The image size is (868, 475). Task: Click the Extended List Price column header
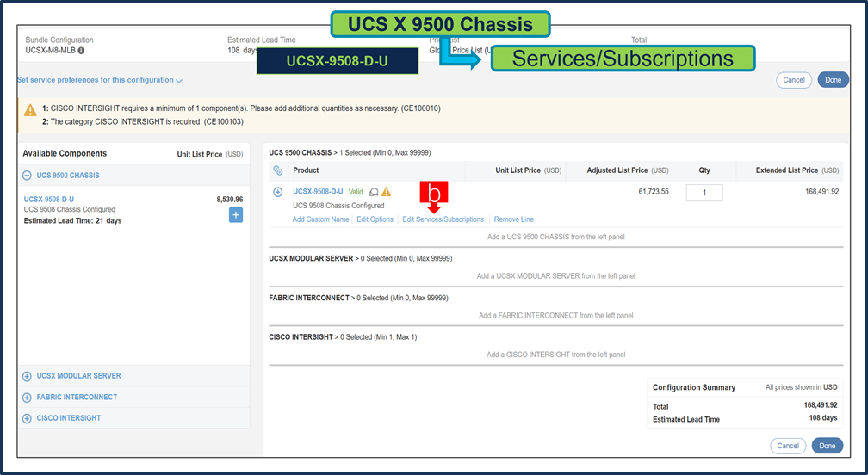[797, 170]
